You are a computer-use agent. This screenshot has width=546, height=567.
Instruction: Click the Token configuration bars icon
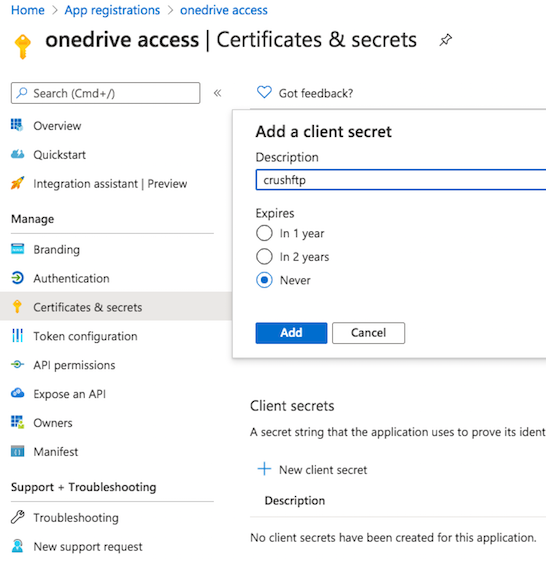pyautogui.click(x=17, y=336)
